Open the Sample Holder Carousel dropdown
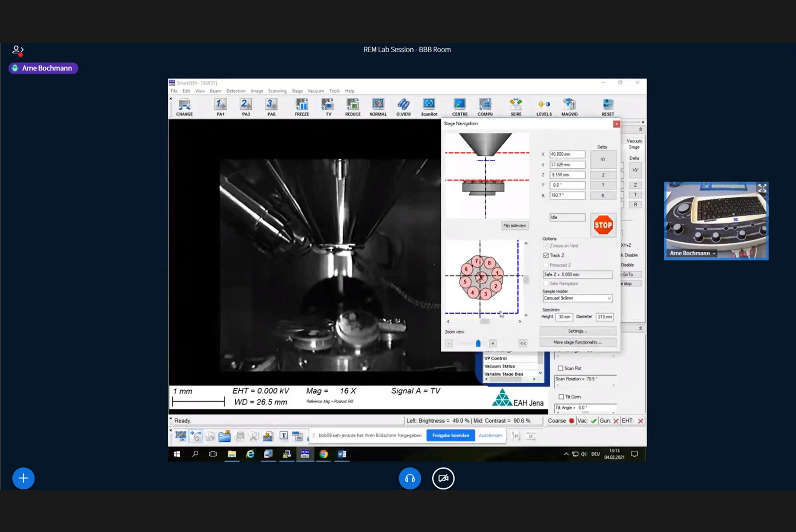This screenshot has height=532, width=796. tap(577, 298)
